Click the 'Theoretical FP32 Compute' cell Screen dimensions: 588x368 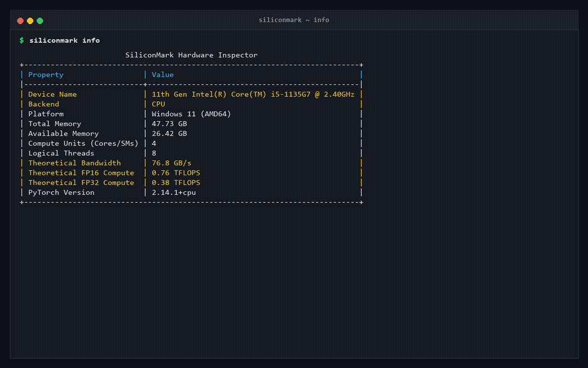tap(81, 182)
